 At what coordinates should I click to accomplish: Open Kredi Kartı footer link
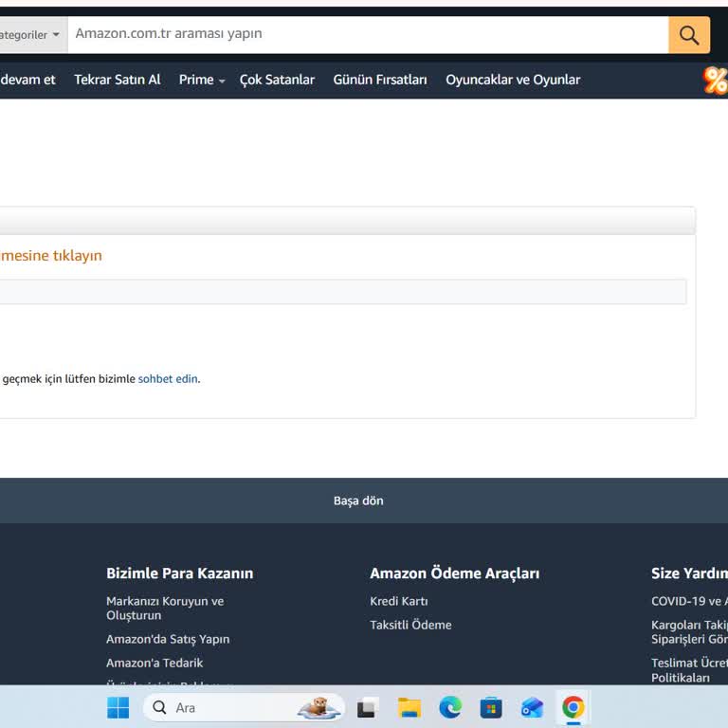point(399,601)
